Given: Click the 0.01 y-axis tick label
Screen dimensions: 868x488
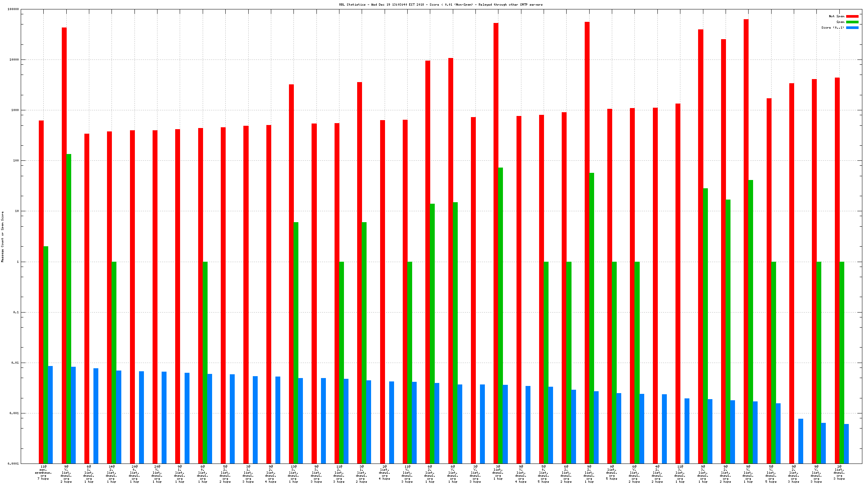Looking at the screenshot, I should [15, 363].
